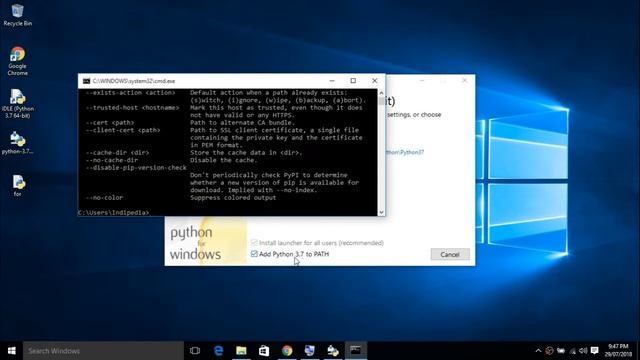This screenshot has width=640, height=360.
Task: Click the cmd vertical scrollbar thumb
Action: [381, 101]
